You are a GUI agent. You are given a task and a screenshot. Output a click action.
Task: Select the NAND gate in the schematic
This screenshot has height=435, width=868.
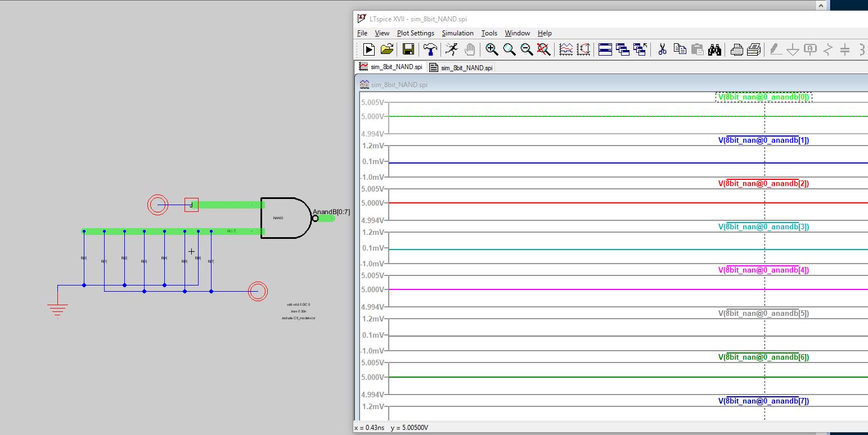tap(285, 218)
